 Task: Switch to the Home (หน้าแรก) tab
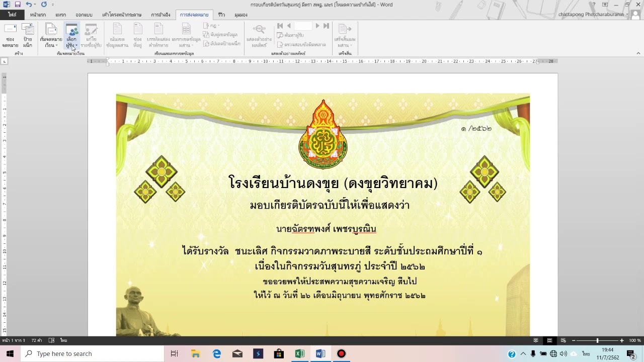(x=38, y=15)
